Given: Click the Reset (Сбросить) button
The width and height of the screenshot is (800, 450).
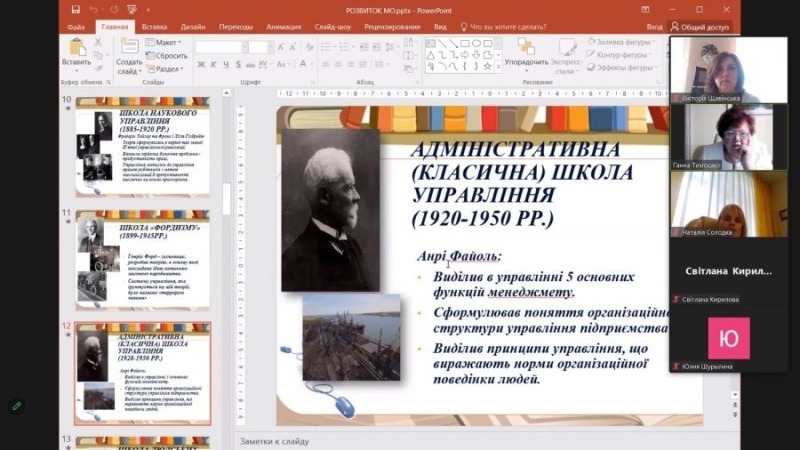Looking at the screenshot, I should [x=170, y=56].
